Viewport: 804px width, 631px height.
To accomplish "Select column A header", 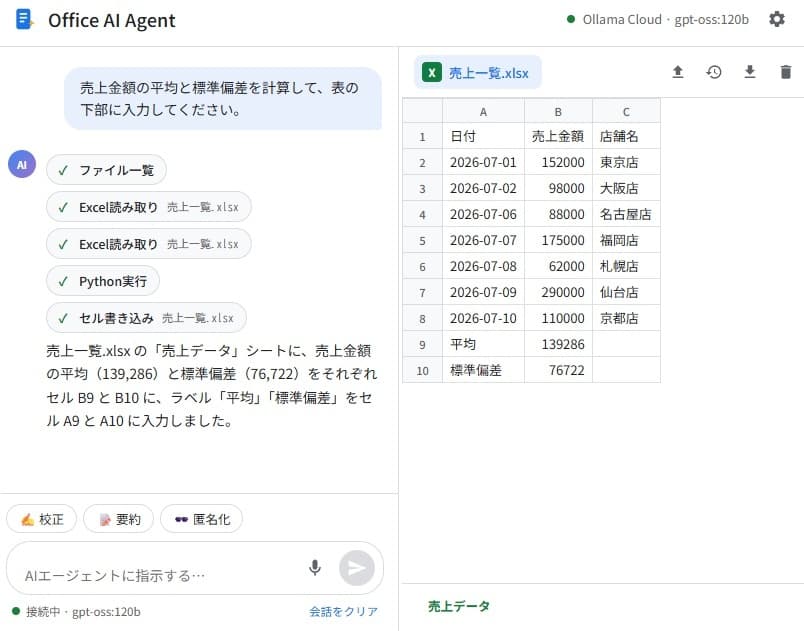I will 483,111.
